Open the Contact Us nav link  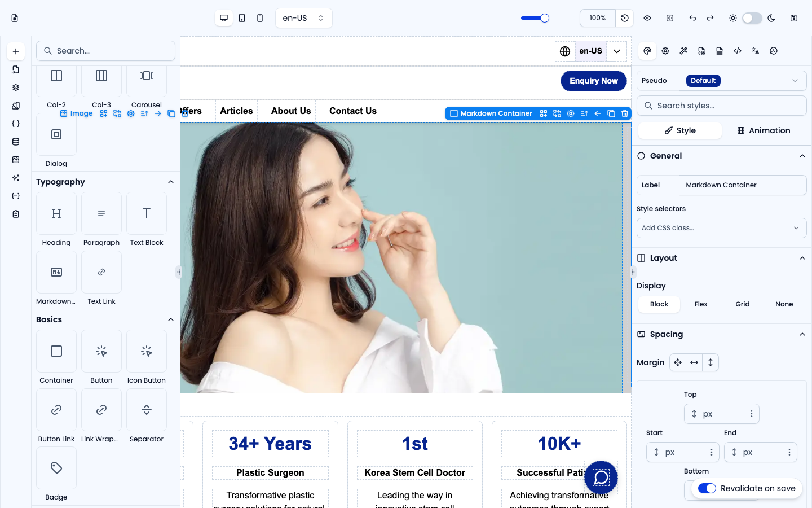coord(353,111)
